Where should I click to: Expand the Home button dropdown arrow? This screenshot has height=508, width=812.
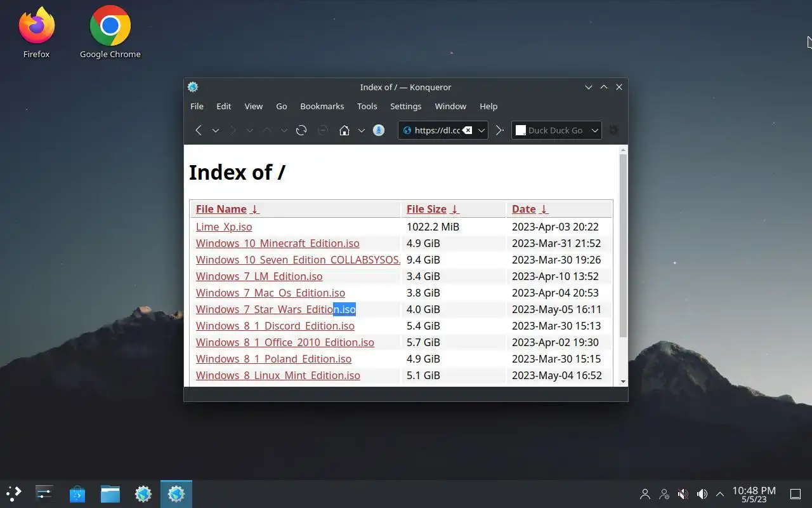(362, 130)
